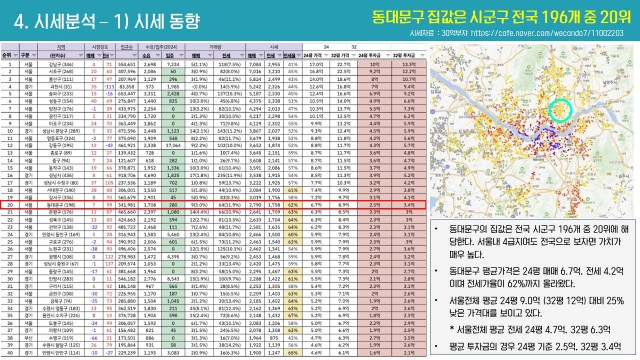Click the yellow headline about 동대문구 20위
The width and height of the screenshot is (640, 360).
click(501, 17)
